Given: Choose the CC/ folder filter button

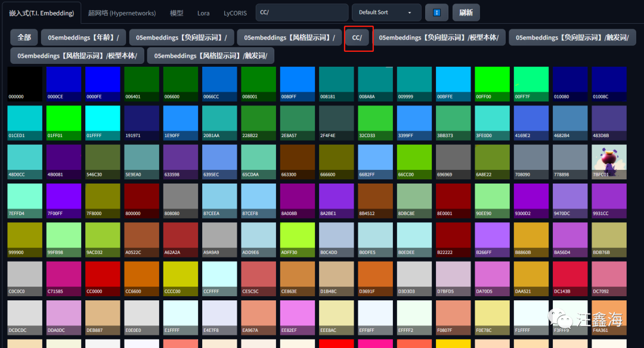Looking at the screenshot, I should [357, 38].
